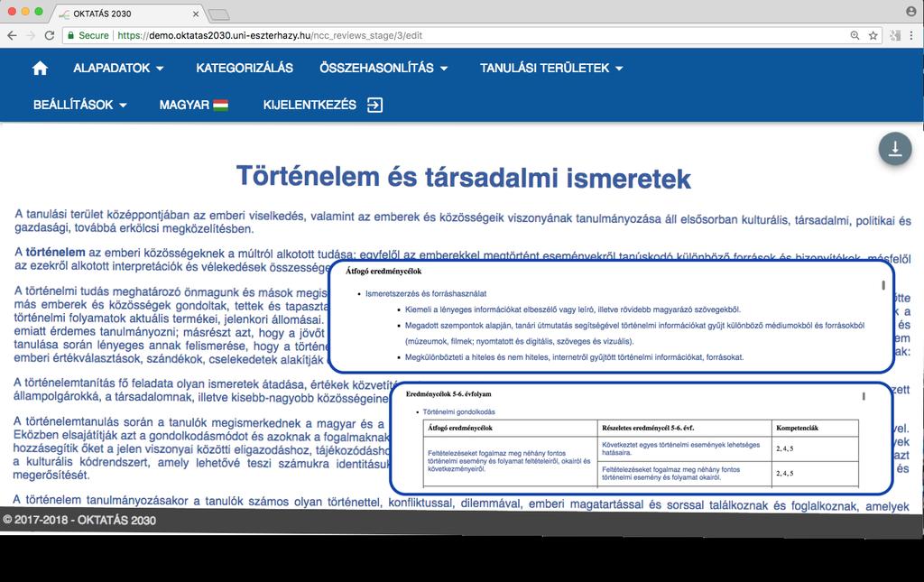924x582 pixels.
Task: Click bullet starting Megkülönbözteti a hiteles
Action: (574, 357)
